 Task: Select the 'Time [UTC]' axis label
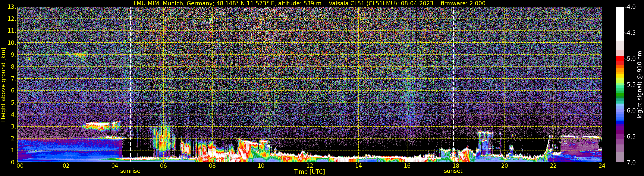coord(310,172)
